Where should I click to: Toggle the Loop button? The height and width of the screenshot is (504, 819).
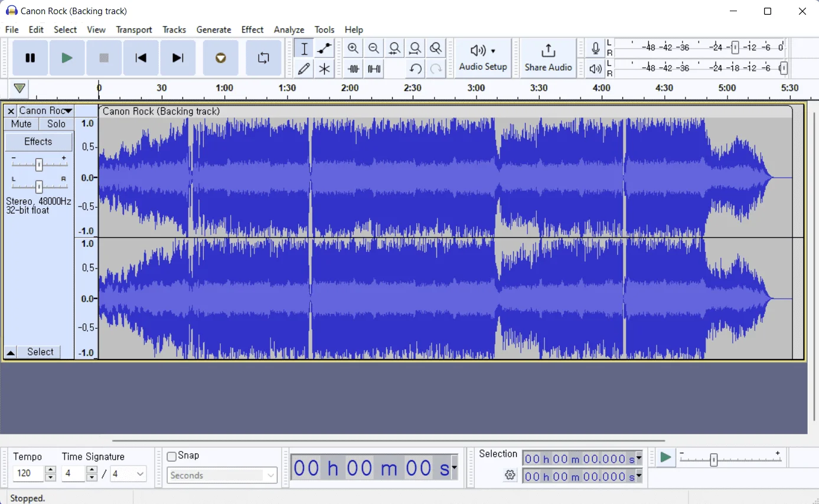click(x=263, y=58)
